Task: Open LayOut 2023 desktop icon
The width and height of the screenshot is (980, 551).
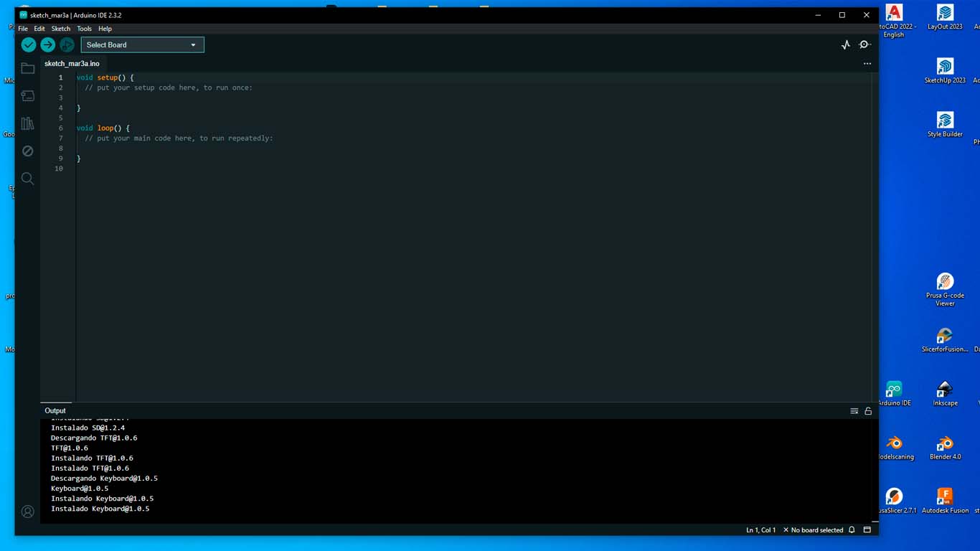Action: click(945, 17)
